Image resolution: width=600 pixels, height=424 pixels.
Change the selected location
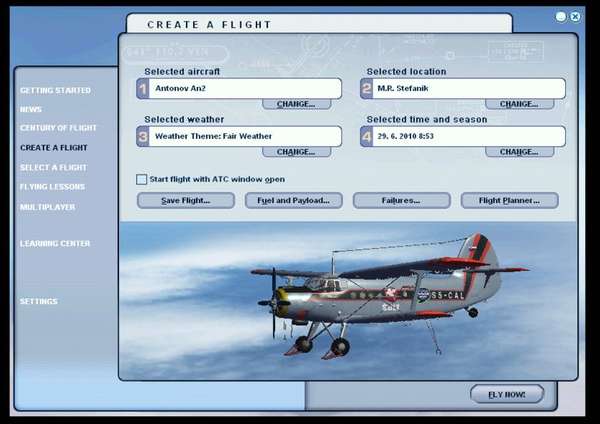point(519,104)
